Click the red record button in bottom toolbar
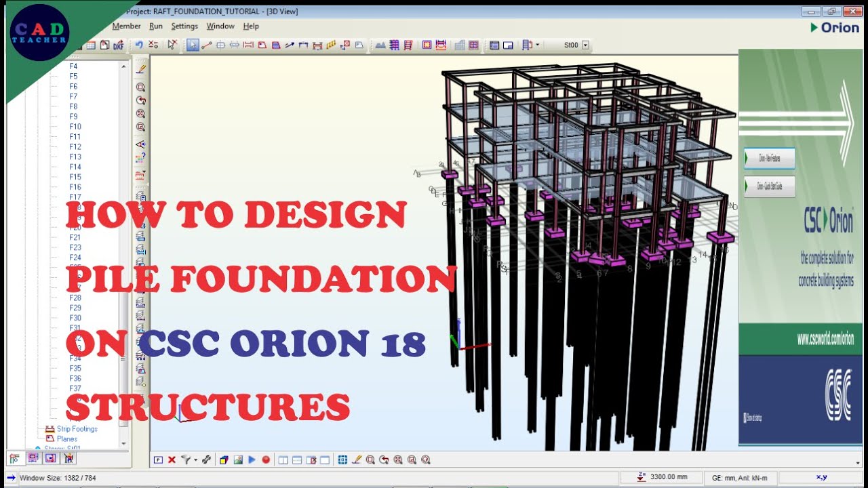Screen dimensions: 868x488 tap(266, 460)
